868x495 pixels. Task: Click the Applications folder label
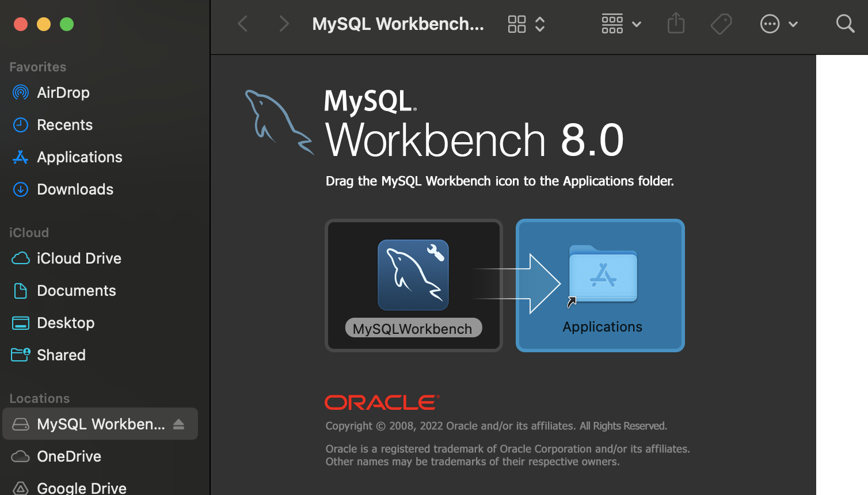602,327
